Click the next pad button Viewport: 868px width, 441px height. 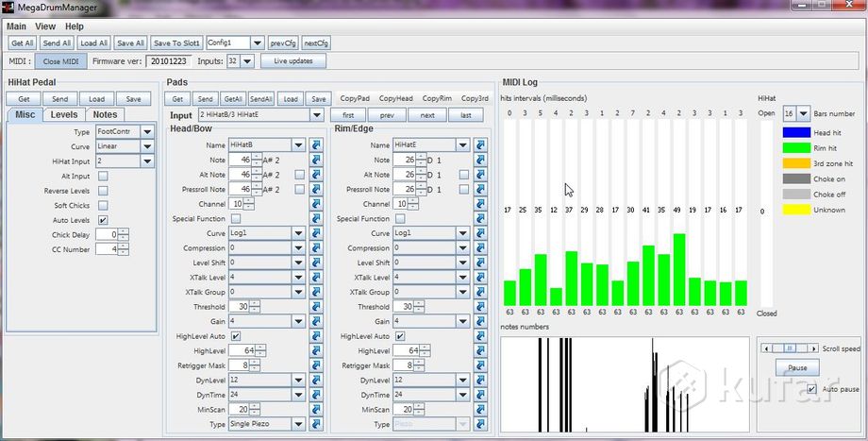[427, 115]
